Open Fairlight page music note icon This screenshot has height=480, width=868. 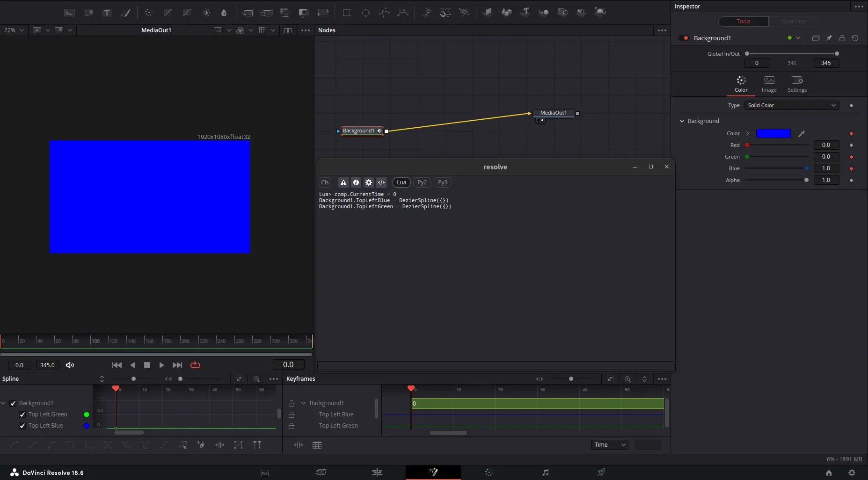(x=545, y=473)
